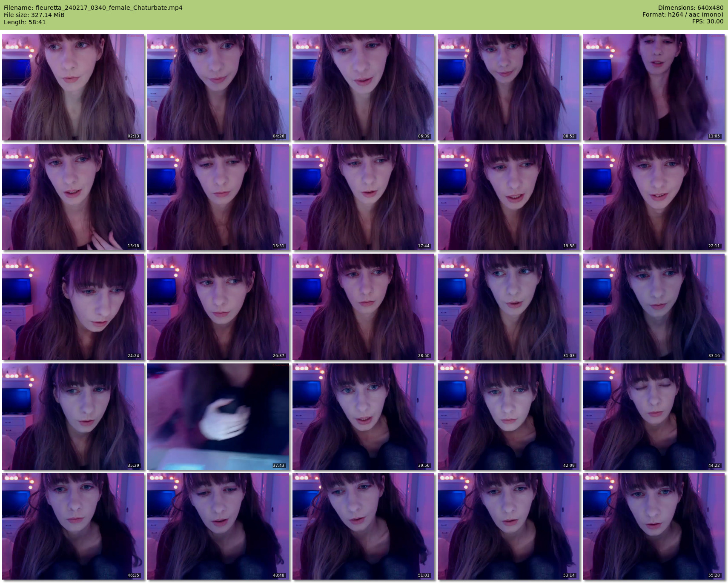Click the filename 'fleuretta_240217_0340_female_Chaturbate.mp4' text

pyautogui.click(x=109, y=8)
